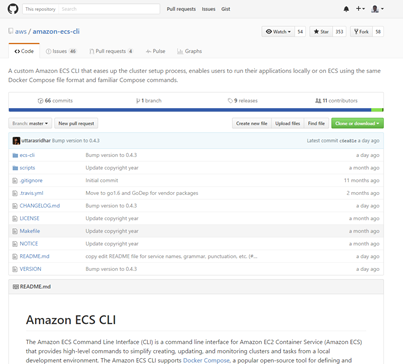The width and height of the screenshot is (403, 364).
Task: Click New pull request button
Action: [76, 123]
